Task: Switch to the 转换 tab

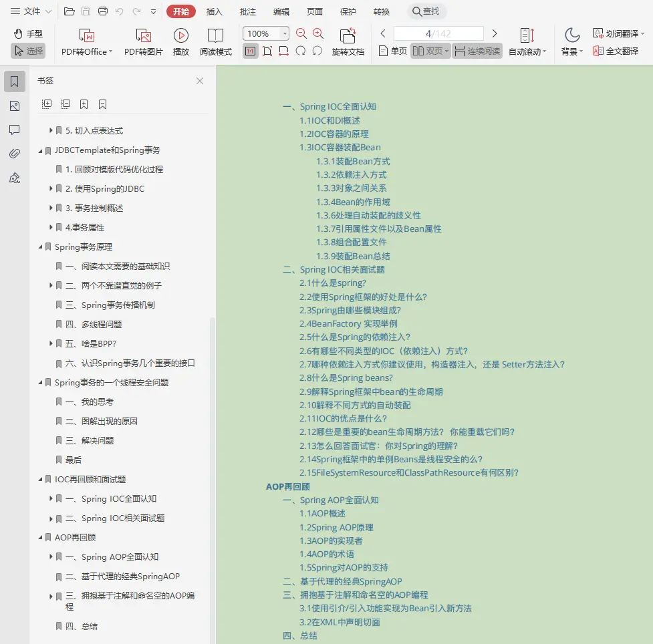Action: click(381, 11)
